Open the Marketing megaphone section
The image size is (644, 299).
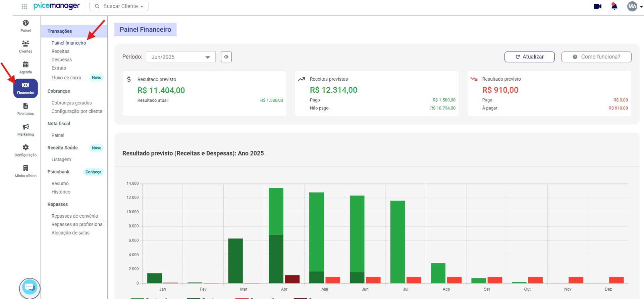(25, 130)
